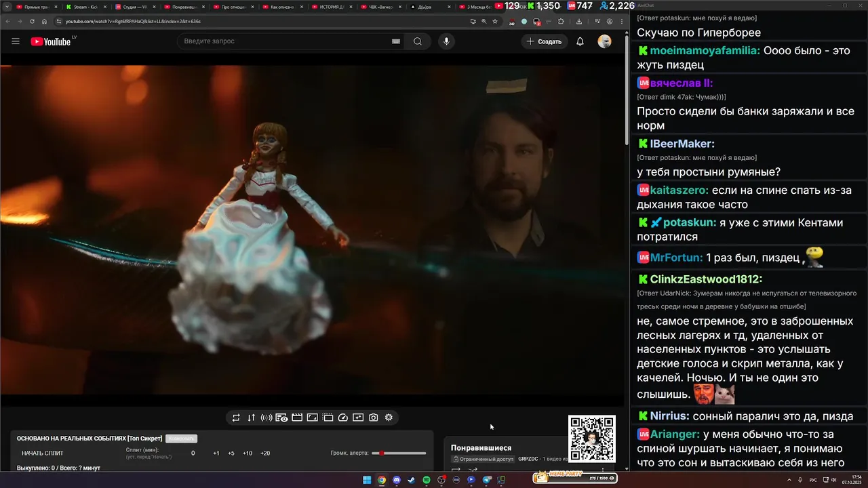Switch to the 'Stream - Kick' tab

pyautogui.click(x=87, y=7)
